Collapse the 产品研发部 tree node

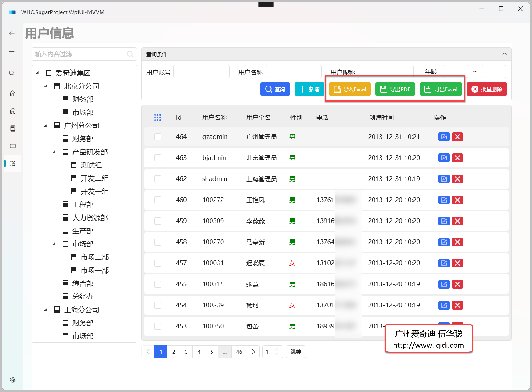(x=54, y=152)
